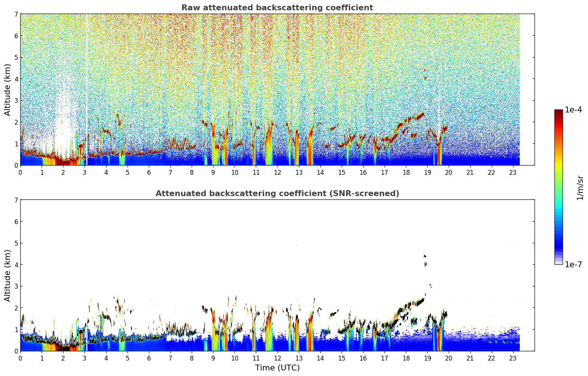Click the top plot's y-axis tick "1"
Screen dimensions: 588x376
(16, 144)
